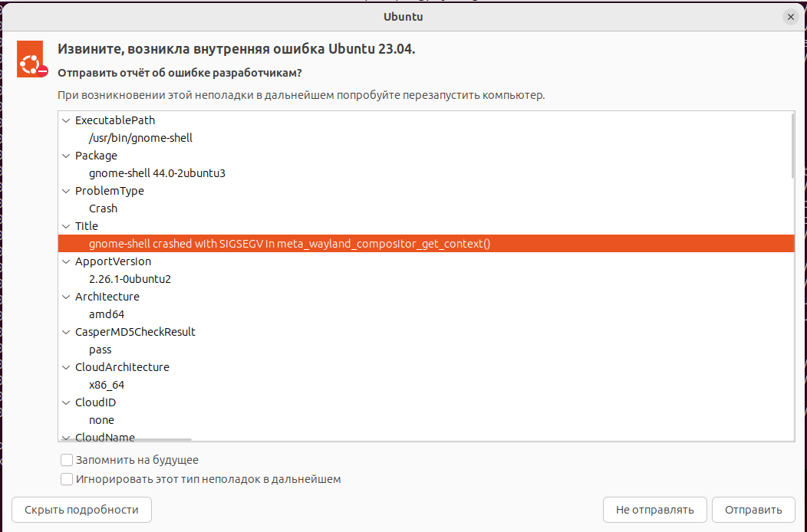The height and width of the screenshot is (532, 807).
Task: Select the gnome-shell crashed with SIGSEGV row
Action: pyautogui.click(x=289, y=244)
